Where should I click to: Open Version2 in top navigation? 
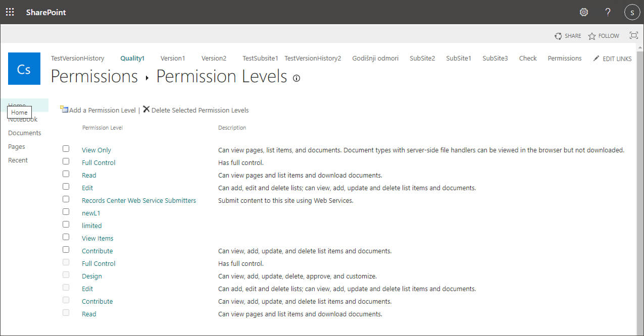[x=214, y=58]
